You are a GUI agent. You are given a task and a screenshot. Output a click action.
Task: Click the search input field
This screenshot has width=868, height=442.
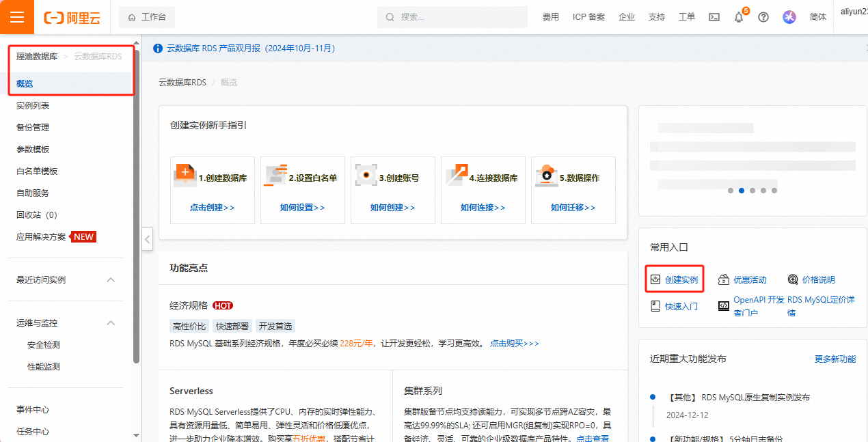pos(452,17)
